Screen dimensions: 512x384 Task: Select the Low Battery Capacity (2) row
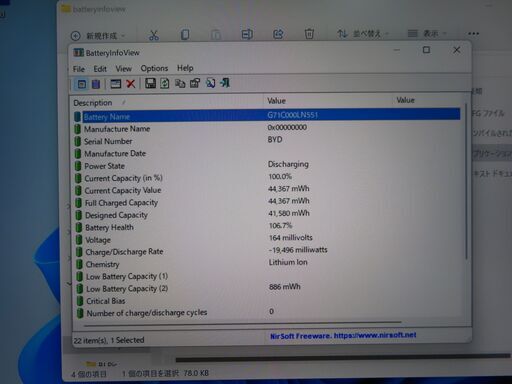(267, 288)
